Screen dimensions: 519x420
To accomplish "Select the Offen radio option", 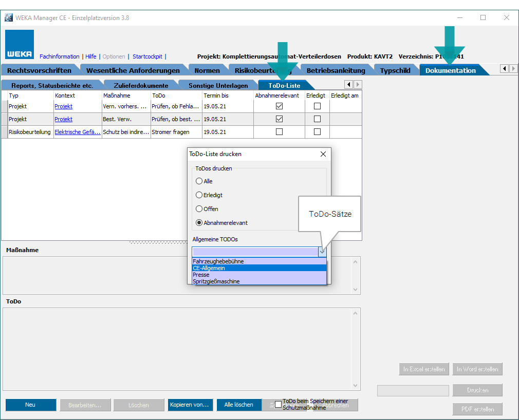I will [199, 209].
